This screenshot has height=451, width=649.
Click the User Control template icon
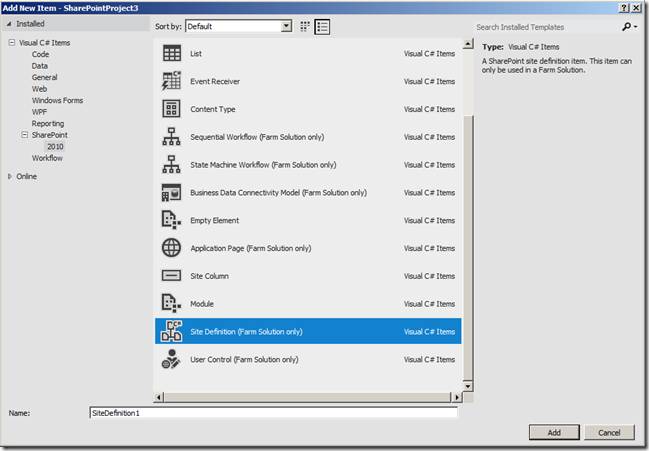click(x=171, y=359)
